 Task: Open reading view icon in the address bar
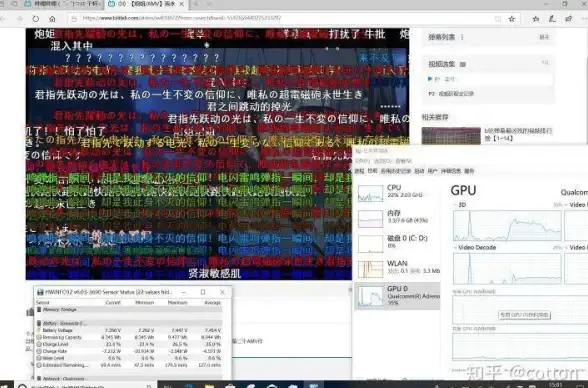coord(498,19)
